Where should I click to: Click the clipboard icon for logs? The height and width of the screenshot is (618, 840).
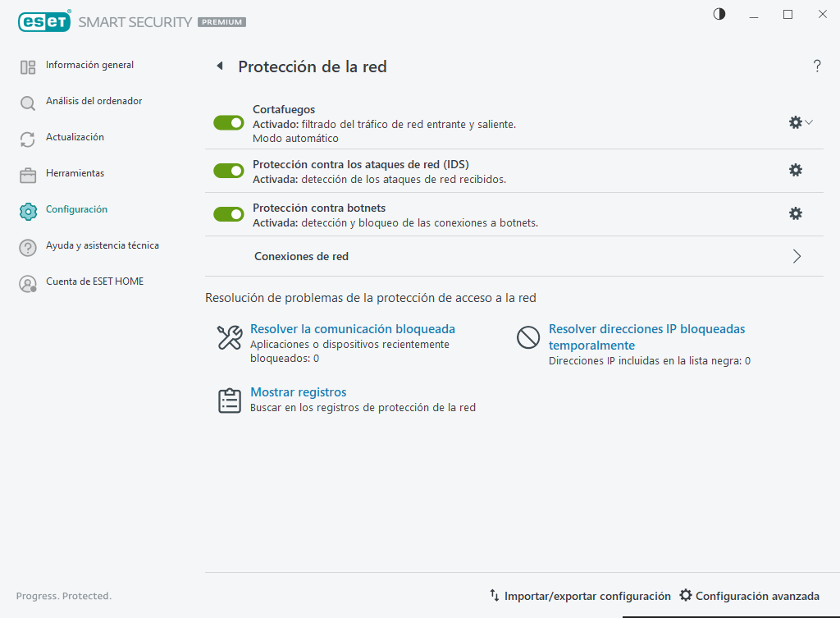coord(229,401)
